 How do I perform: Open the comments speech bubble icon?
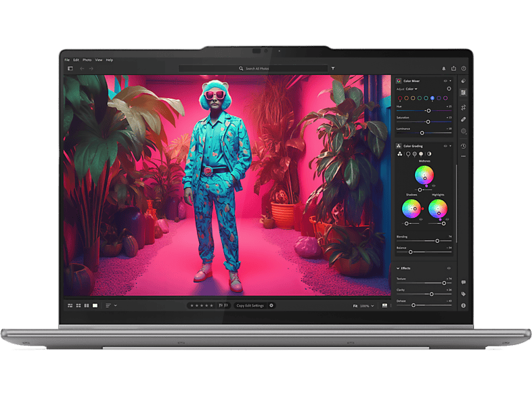[464, 282]
